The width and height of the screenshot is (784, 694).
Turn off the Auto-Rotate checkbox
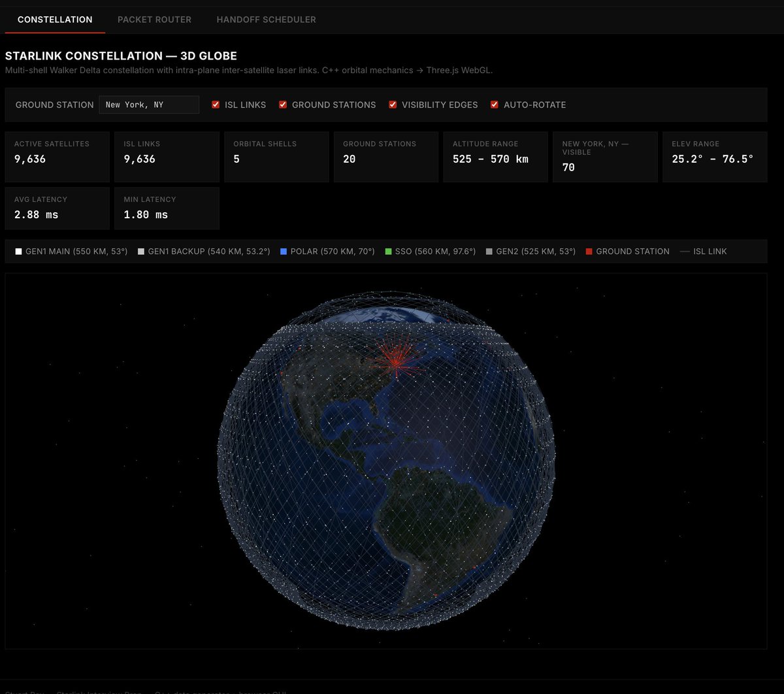point(495,105)
